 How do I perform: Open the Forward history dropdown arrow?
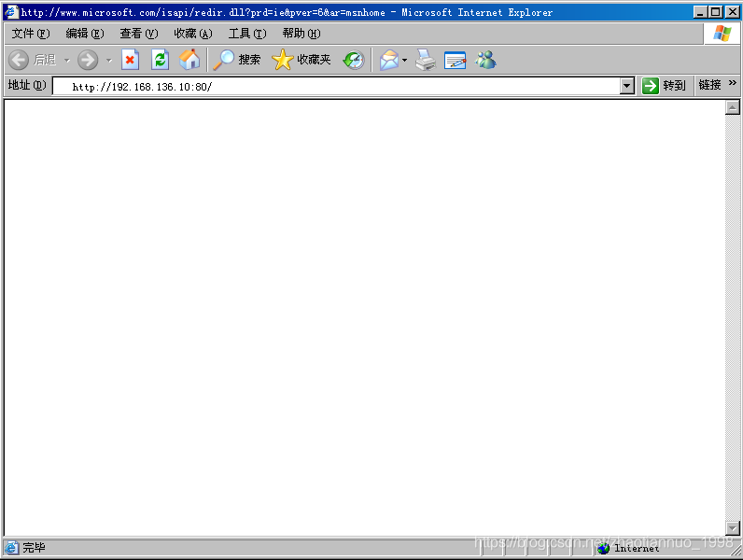coord(108,60)
